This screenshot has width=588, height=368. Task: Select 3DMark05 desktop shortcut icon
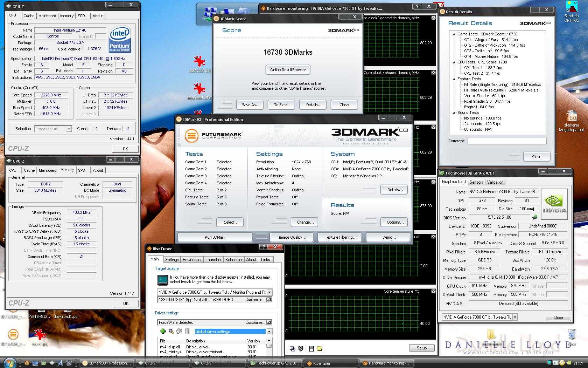(13, 337)
